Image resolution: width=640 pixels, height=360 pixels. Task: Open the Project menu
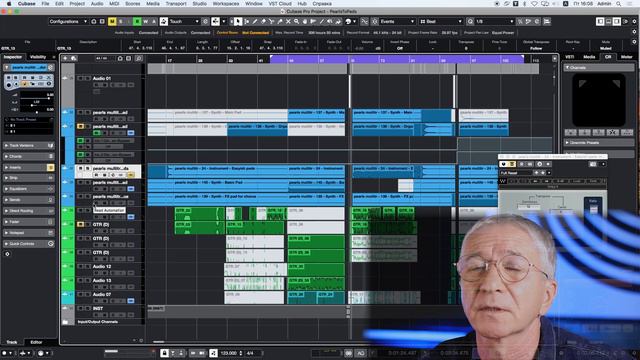click(77, 4)
